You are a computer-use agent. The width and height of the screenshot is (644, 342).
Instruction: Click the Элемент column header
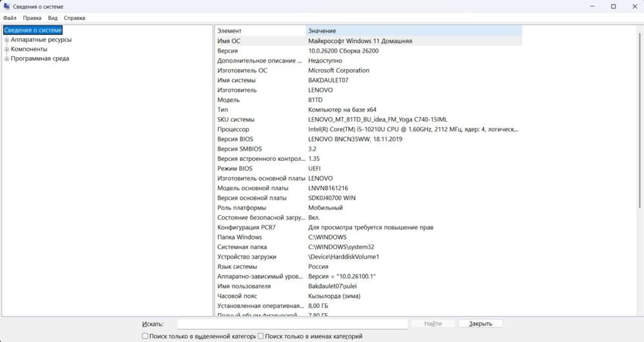click(x=260, y=31)
